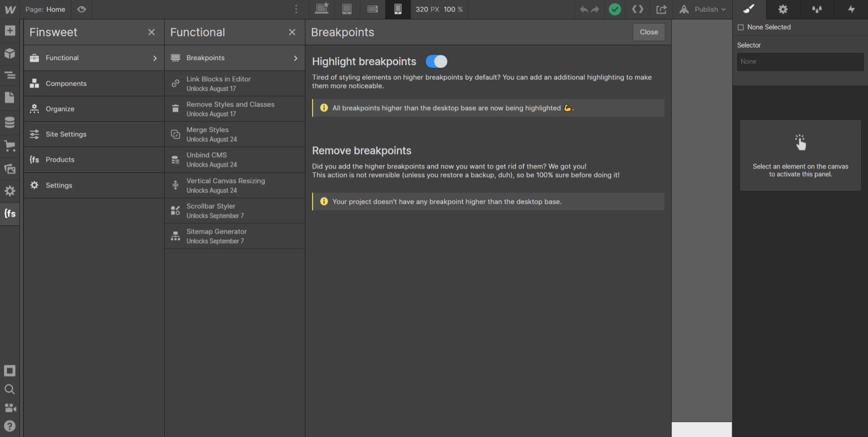Select the Merge Styles item
The height and width of the screenshot is (437, 868).
point(235,134)
